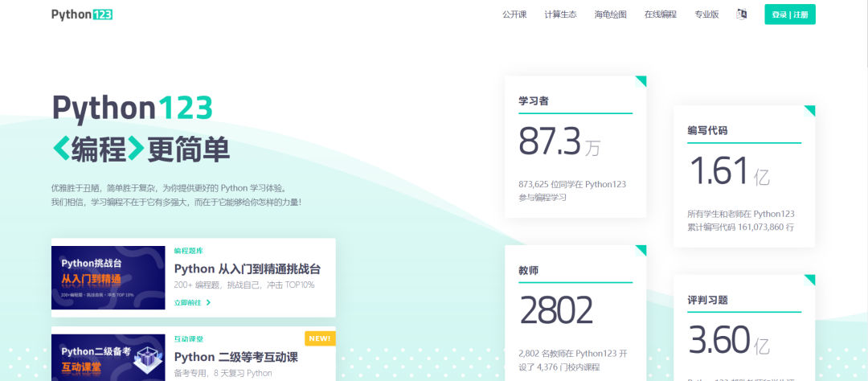Click the large Python123 hero heading
Screen dimensions: 868x381
(x=133, y=109)
